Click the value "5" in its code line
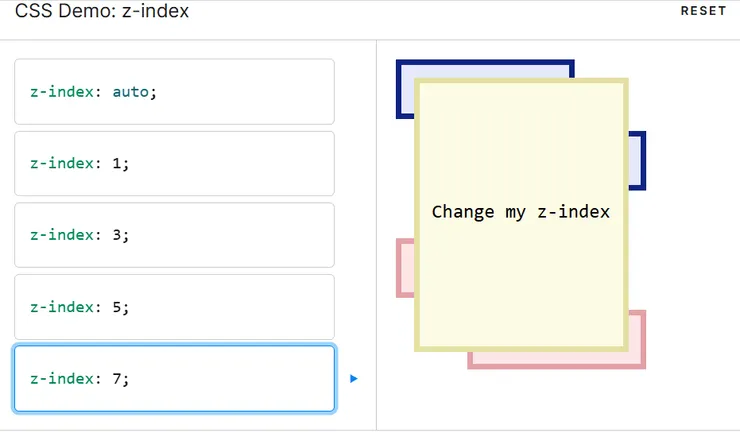This screenshot has width=740, height=432. [117, 307]
